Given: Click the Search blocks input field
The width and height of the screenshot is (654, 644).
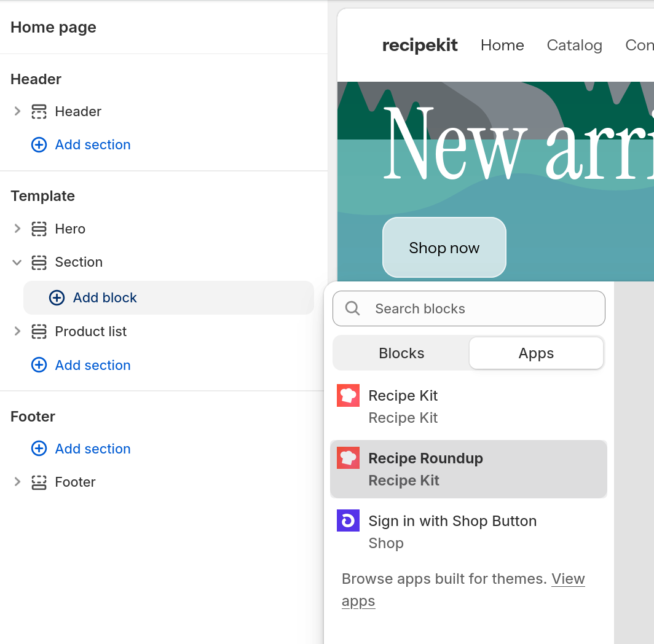Looking at the screenshot, I should pyautogui.click(x=469, y=308).
